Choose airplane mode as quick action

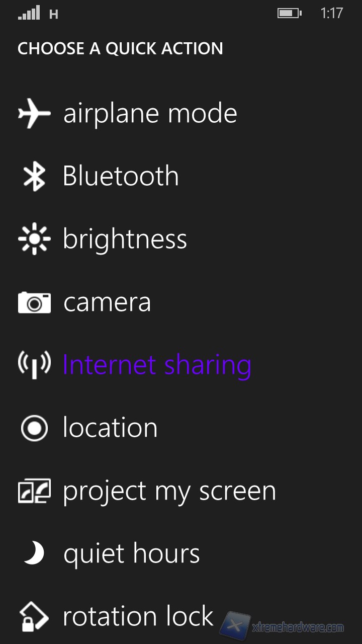[x=150, y=113]
